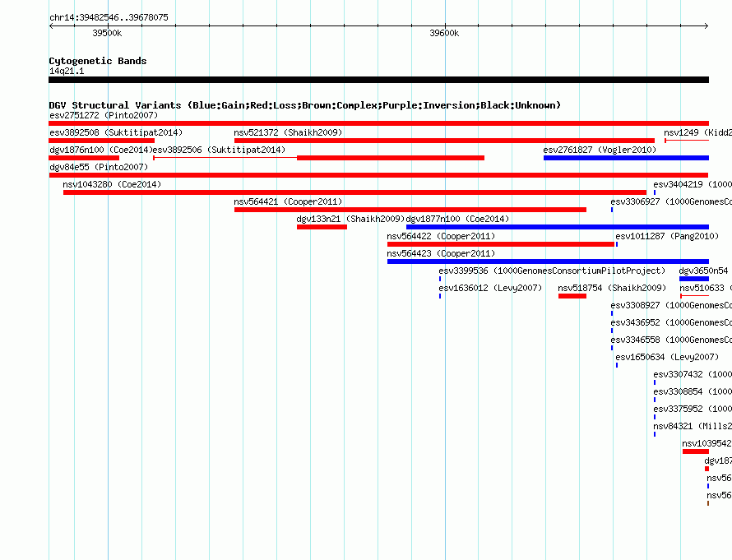
Task: Click the nsv84321 variant label
Action: point(693,426)
